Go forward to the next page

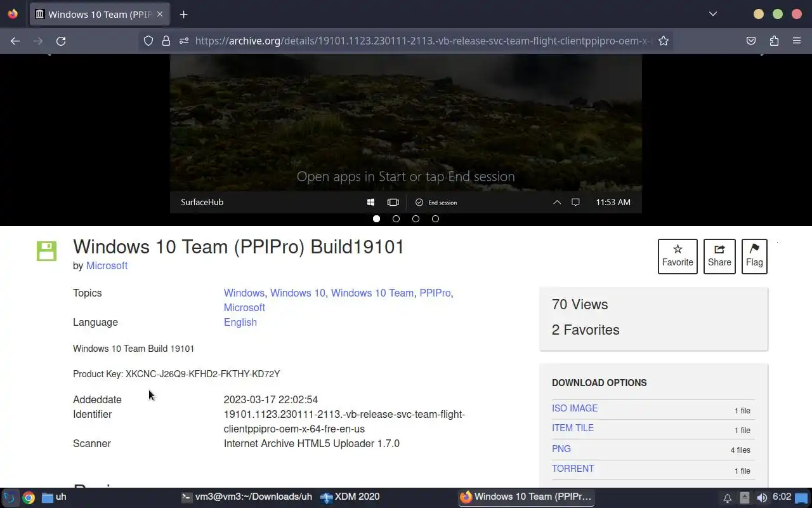pos(38,41)
